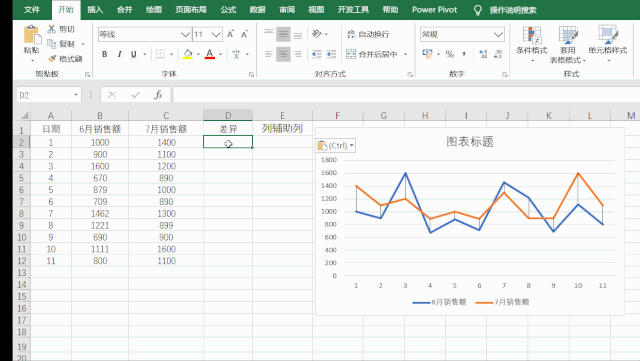Open Paste Options (Ctrl) dropdown
Viewport: 640px width, 361px height.
(336, 145)
